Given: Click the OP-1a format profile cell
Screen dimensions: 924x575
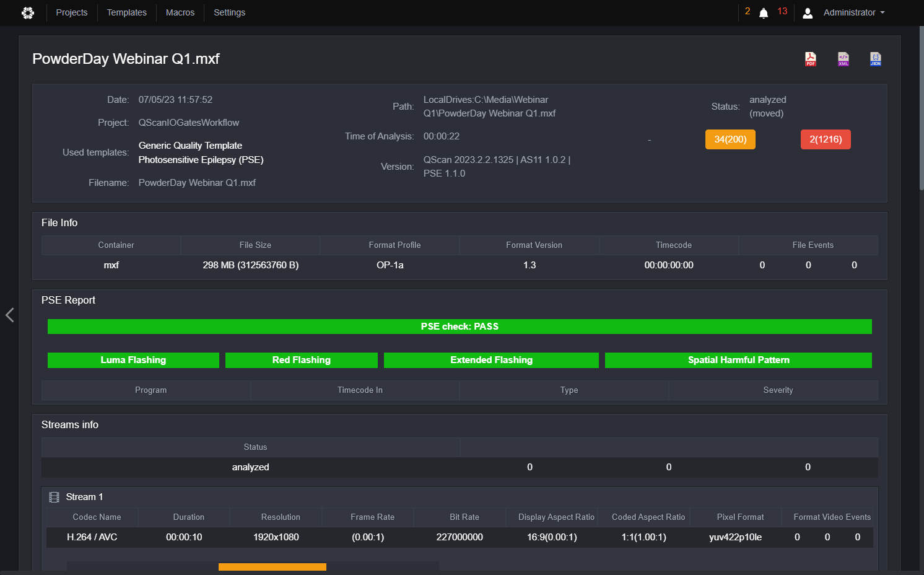Looking at the screenshot, I should click(390, 265).
